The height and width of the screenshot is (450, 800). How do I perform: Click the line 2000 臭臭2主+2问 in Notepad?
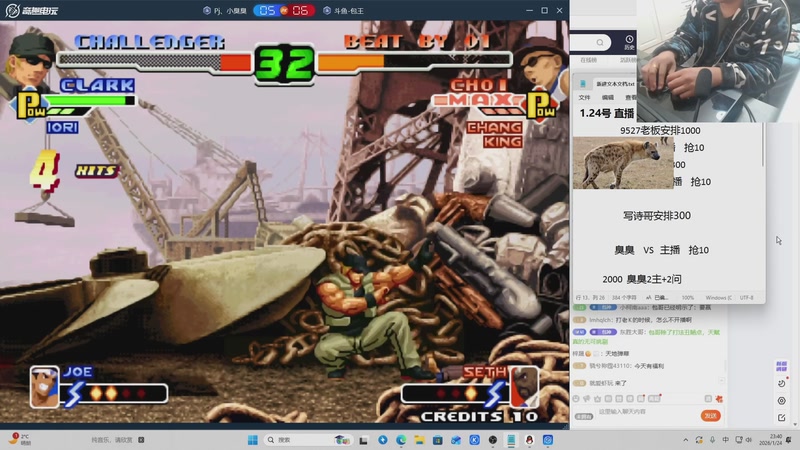pyautogui.click(x=642, y=279)
